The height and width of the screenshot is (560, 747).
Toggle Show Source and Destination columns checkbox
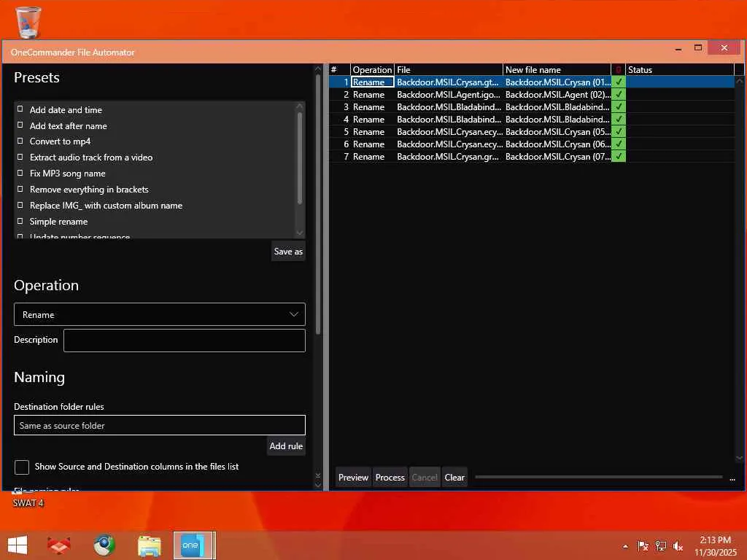22,467
